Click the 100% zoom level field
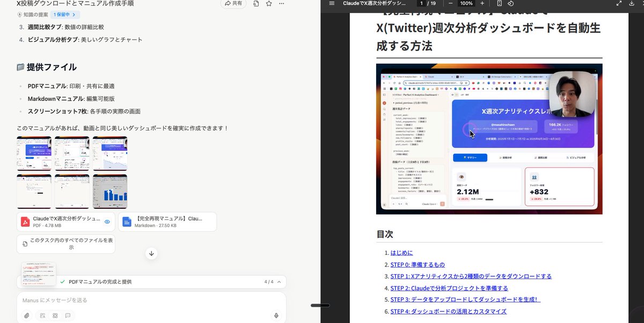This screenshot has width=644, height=323. click(x=466, y=3)
